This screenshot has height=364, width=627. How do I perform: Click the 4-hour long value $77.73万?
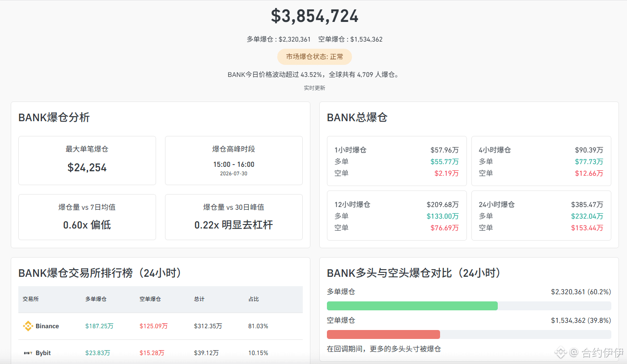(x=589, y=162)
